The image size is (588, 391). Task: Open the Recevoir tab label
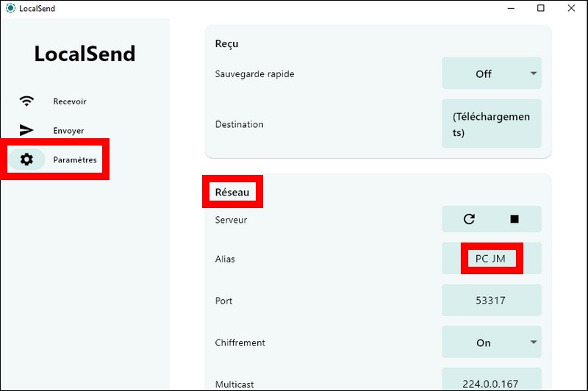pyautogui.click(x=70, y=101)
